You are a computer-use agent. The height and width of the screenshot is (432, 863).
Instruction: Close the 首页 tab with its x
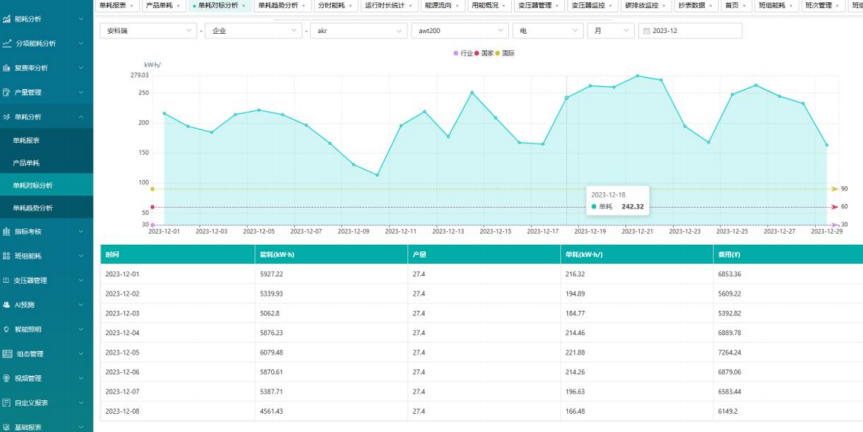744,5
